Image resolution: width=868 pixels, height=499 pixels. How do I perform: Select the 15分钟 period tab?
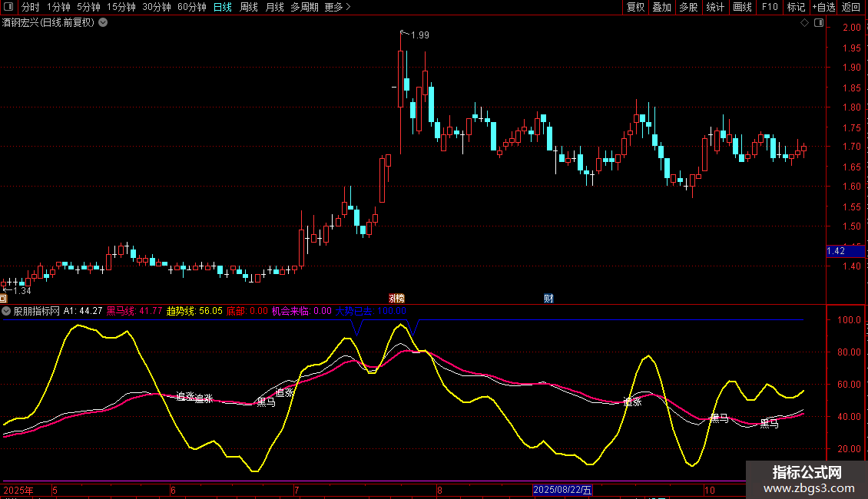[121, 8]
